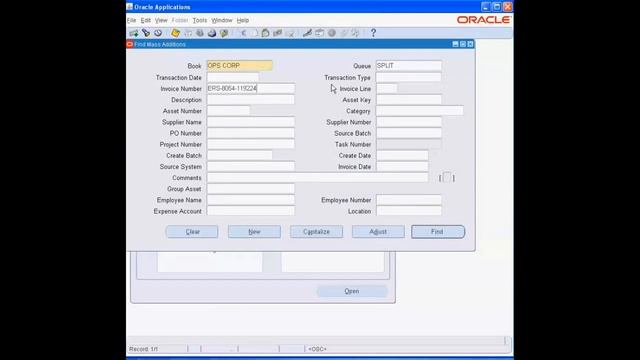The image size is (640, 360).
Task: Click the Employee Name field
Action: [x=251, y=200]
